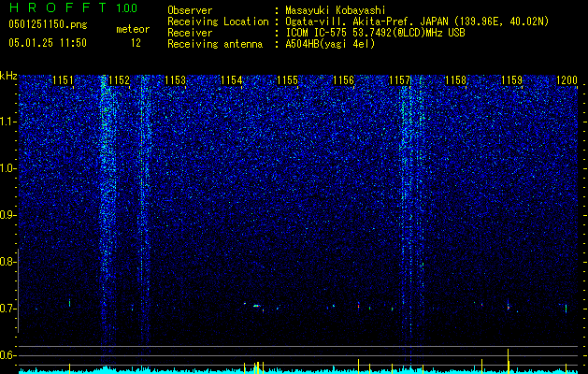Screen dimensions: 588x374
Task: Click the 1157 time marker
Action: point(399,80)
